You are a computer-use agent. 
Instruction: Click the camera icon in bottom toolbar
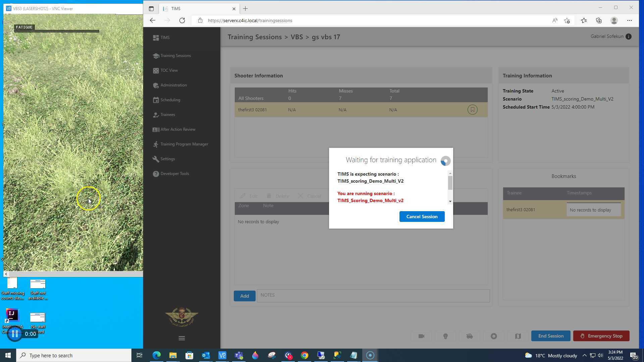click(x=421, y=336)
